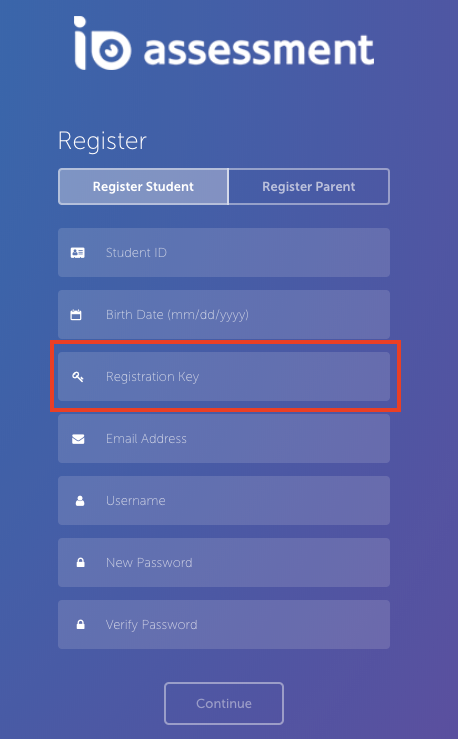Click the Register heading

(102, 141)
